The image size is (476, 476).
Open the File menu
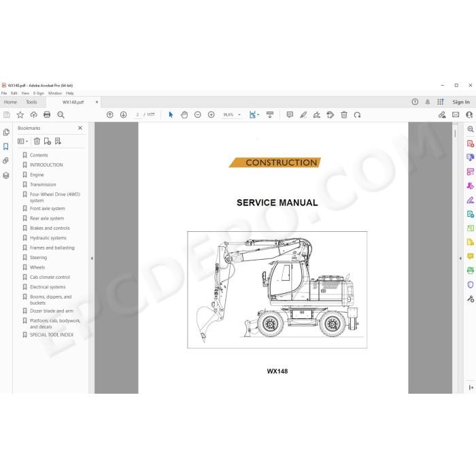(4, 93)
